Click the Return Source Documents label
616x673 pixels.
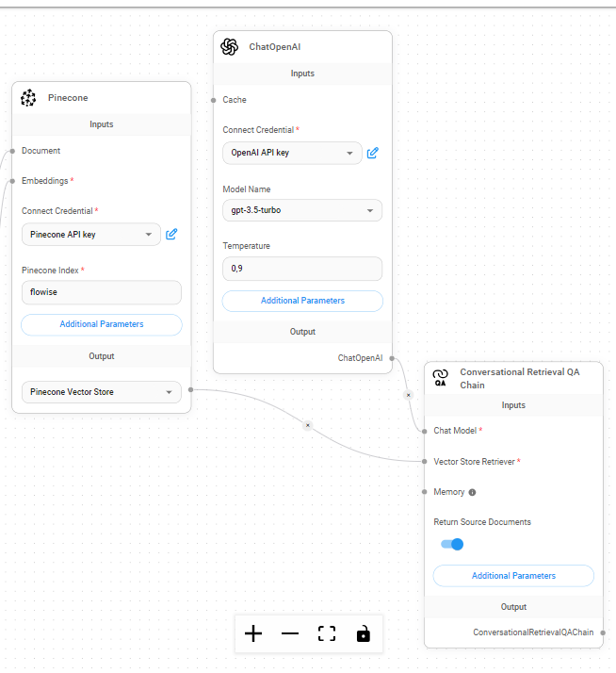(482, 522)
